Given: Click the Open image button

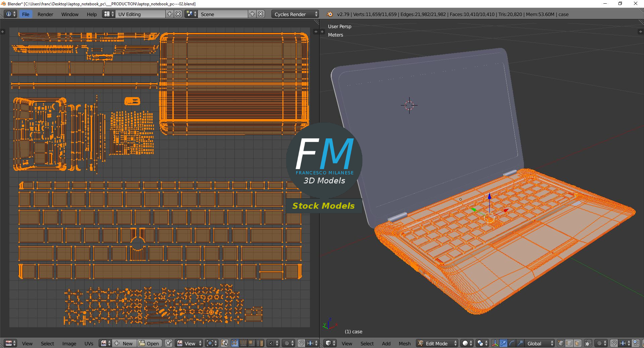Looking at the screenshot, I should pyautogui.click(x=149, y=343).
